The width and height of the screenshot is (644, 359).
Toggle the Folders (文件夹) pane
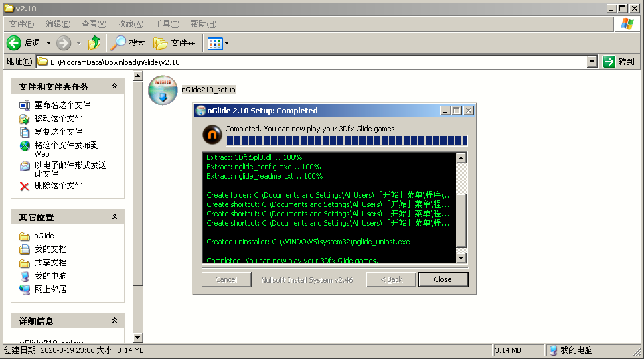click(x=174, y=43)
